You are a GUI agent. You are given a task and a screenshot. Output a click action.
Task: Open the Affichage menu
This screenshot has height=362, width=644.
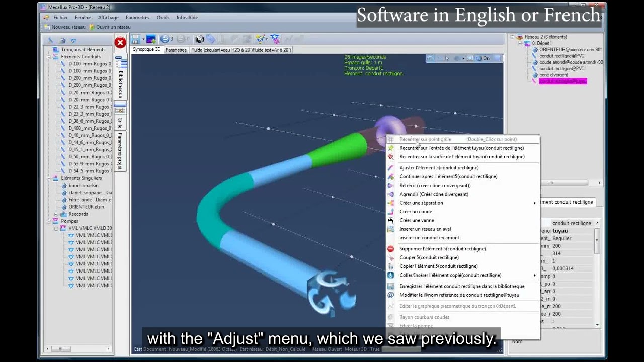click(x=108, y=18)
